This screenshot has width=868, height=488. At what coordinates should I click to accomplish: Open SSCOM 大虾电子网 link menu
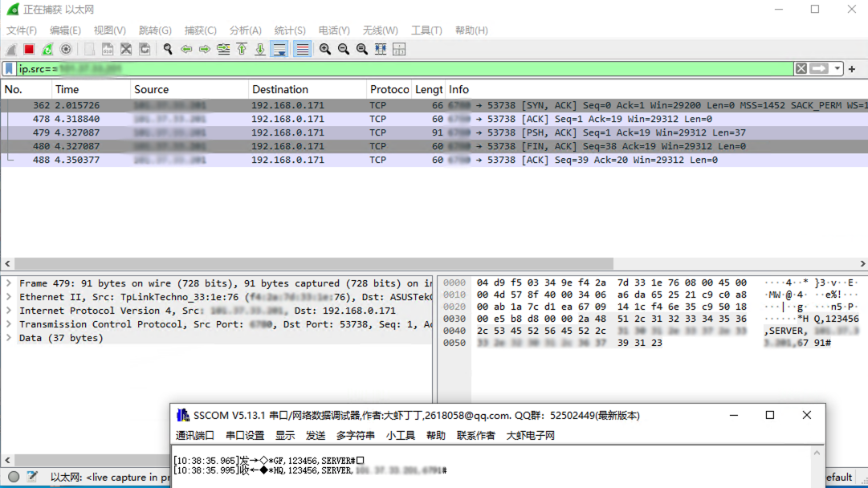pyautogui.click(x=530, y=436)
